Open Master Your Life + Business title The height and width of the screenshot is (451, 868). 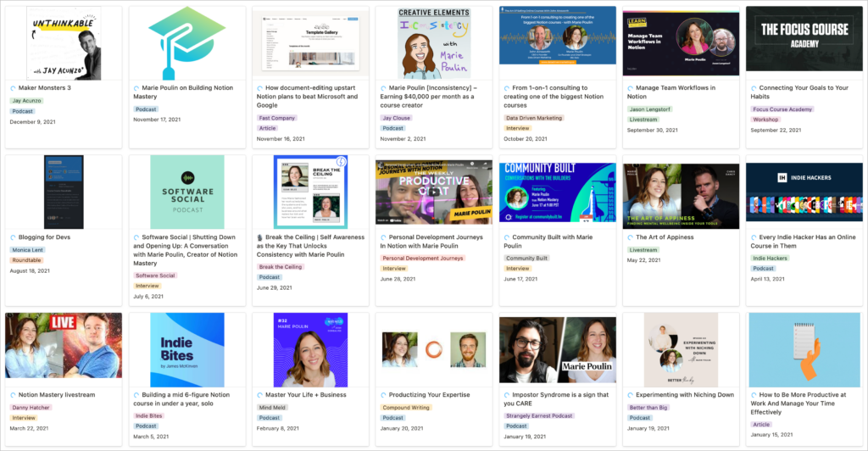tap(305, 395)
